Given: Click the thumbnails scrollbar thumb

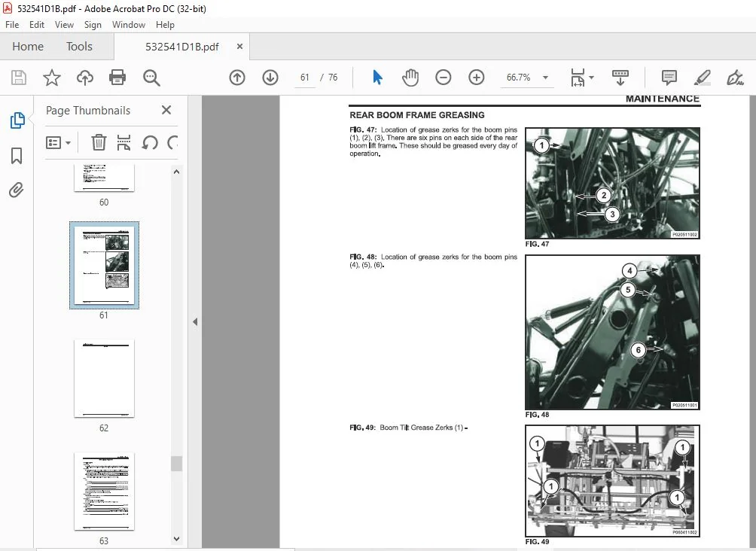Looking at the screenshot, I should coord(176,463).
